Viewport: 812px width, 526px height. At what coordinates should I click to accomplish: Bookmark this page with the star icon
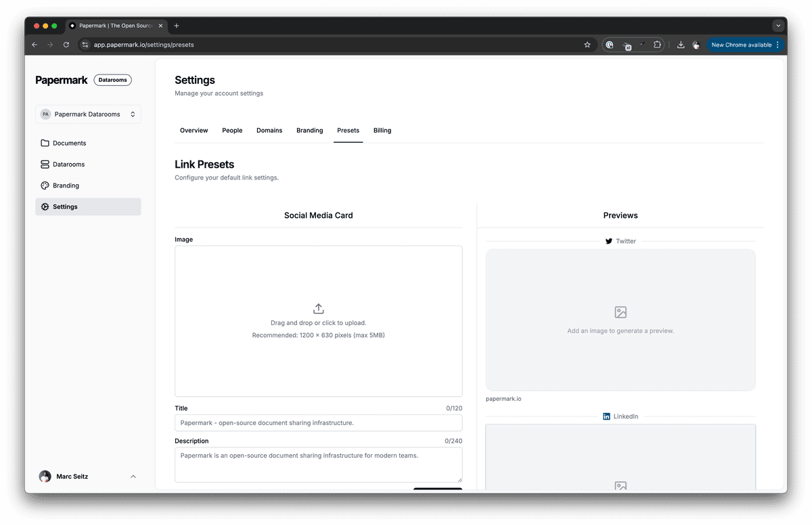tap(587, 45)
